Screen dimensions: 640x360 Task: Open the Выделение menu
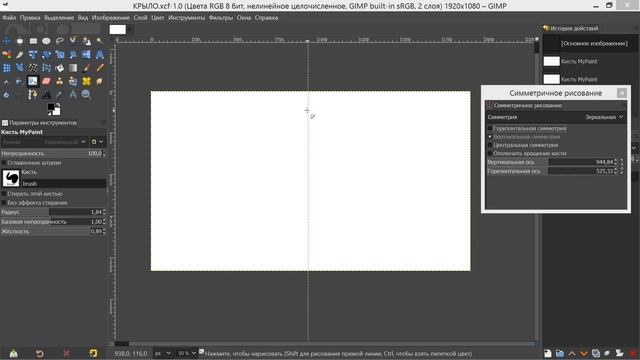(x=59, y=18)
